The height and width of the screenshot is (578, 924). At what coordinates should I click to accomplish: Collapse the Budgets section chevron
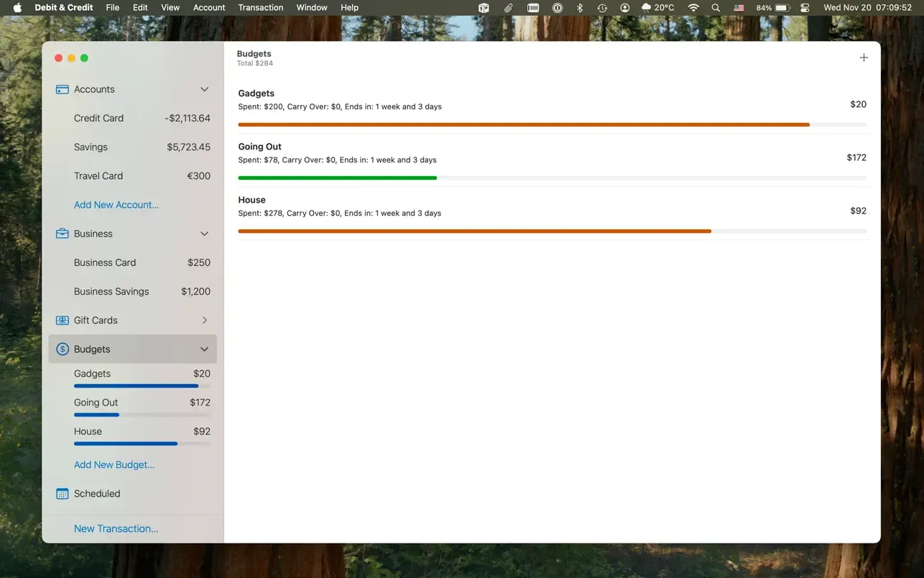pyautogui.click(x=204, y=349)
